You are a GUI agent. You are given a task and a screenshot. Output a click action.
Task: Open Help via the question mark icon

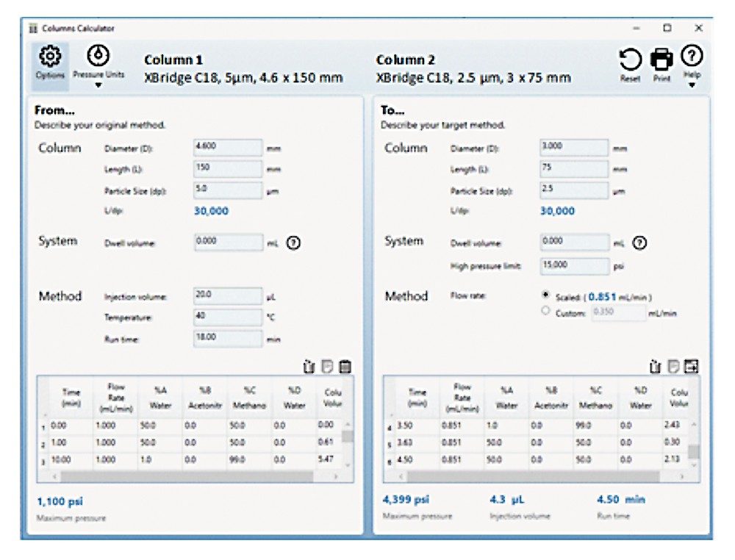tap(691, 57)
